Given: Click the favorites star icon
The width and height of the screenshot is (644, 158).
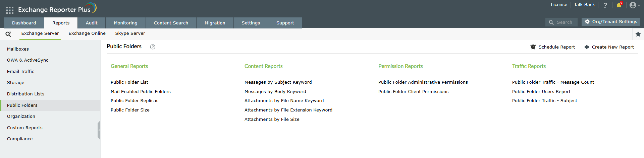Looking at the screenshot, I should click(x=638, y=34).
